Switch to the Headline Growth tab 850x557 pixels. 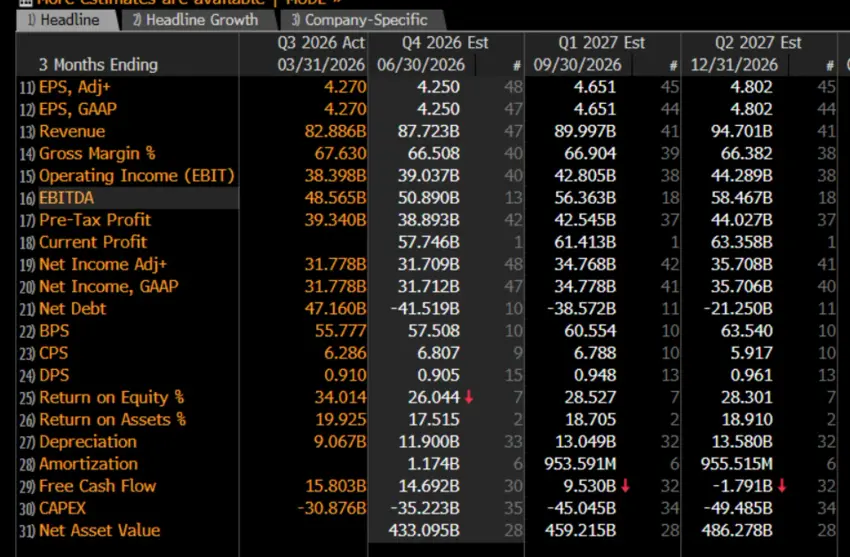pyautogui.click(x=196, y=20)
